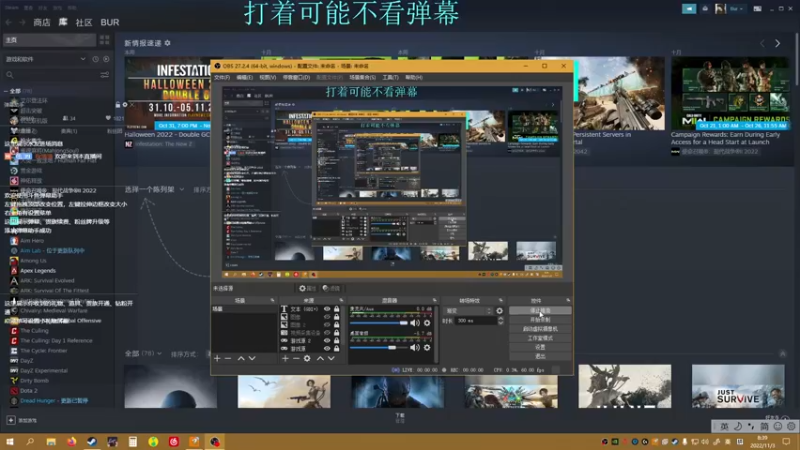Move source down in Sources panel
The width and height of the screenshot is (800, 450).
point(331,359)
